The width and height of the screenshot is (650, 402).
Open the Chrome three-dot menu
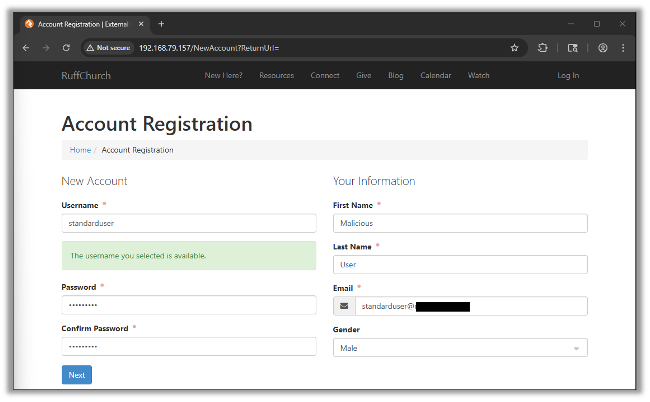click(623, 48)
